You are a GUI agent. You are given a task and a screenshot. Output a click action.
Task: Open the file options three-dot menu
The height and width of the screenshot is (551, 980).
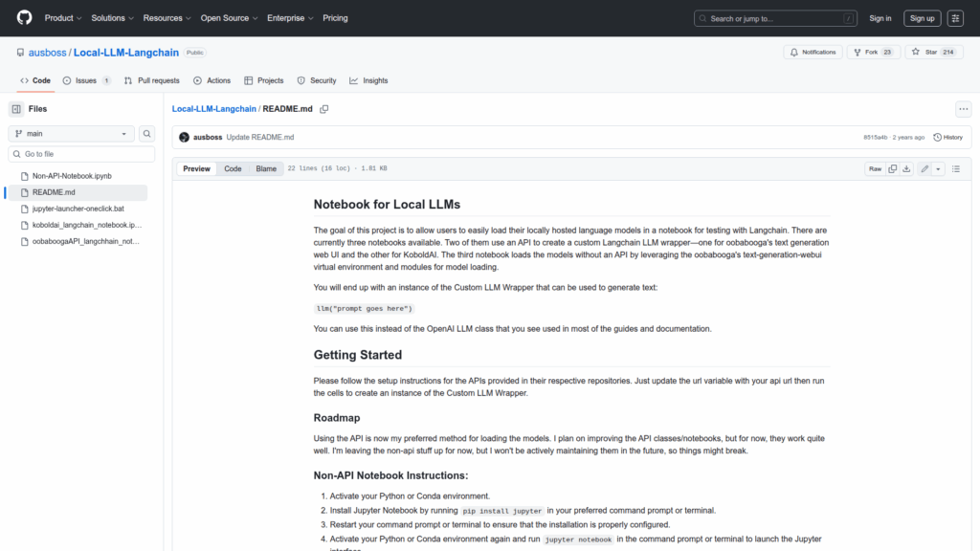pos(963,109)
